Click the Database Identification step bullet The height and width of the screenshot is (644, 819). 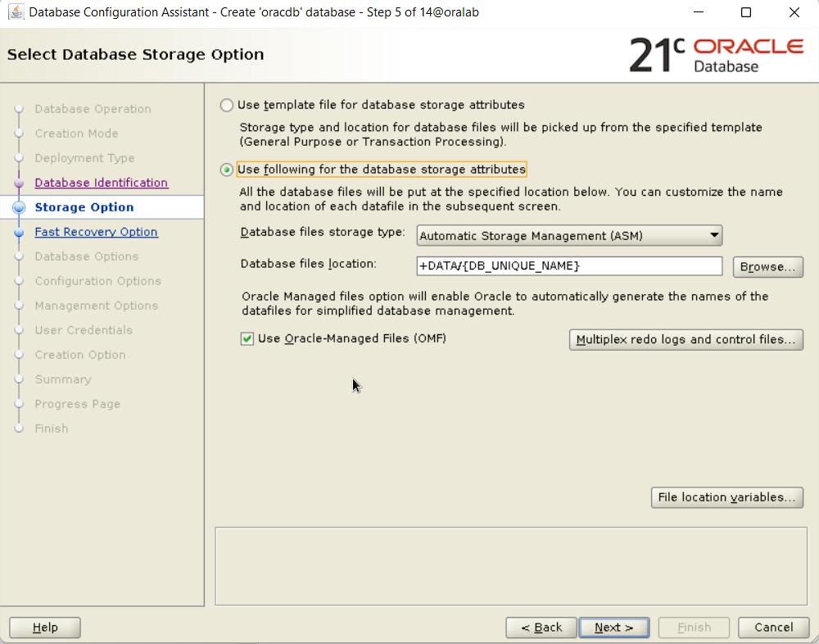[20, 184]
